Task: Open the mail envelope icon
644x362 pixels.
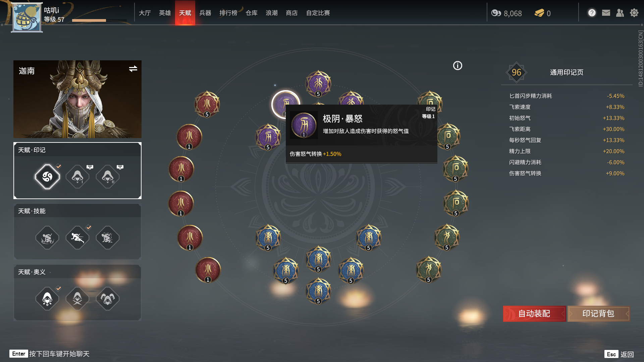Action: tap(606, 13)
